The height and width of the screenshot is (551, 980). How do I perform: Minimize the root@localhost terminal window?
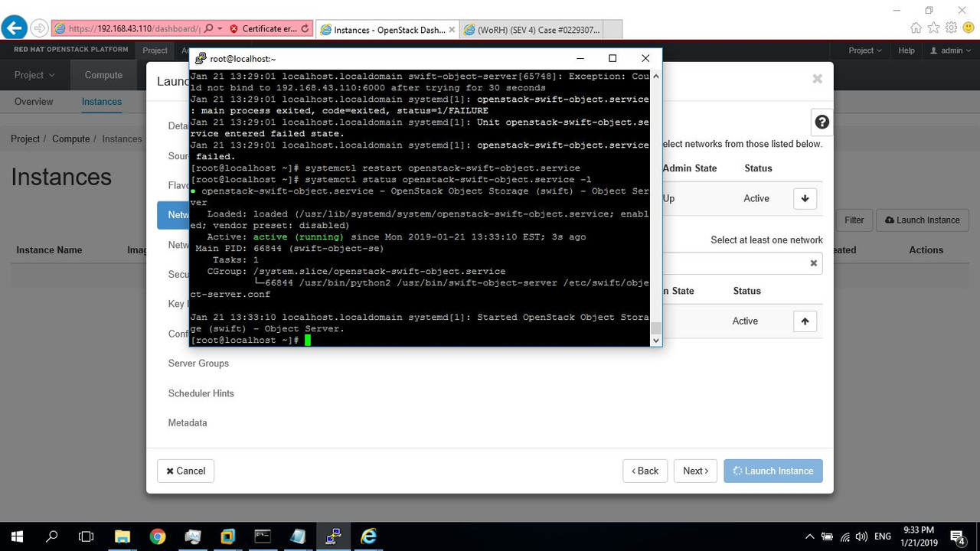(580, 59)
